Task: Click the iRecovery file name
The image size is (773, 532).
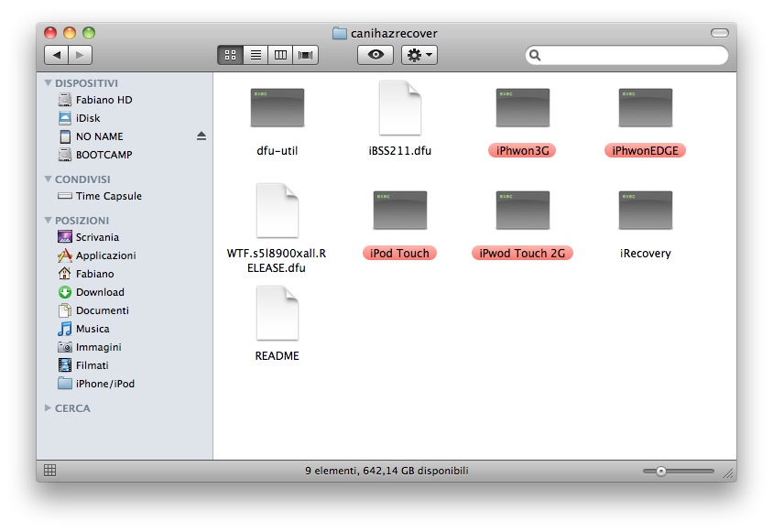Action: [x=646, y=253]
